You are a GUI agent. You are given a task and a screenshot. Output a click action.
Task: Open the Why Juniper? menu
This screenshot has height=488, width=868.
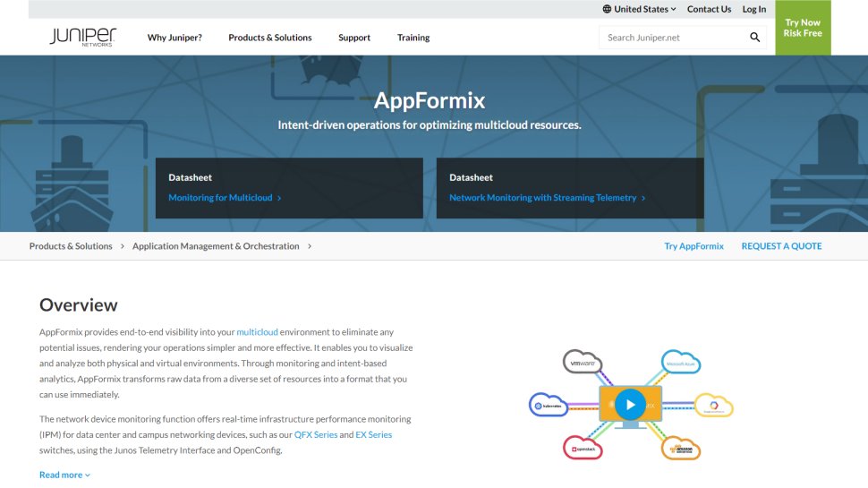(x=174, y=37)
